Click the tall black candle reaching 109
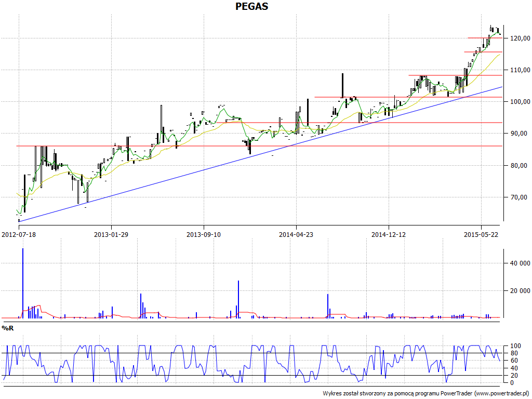The image size is (532, 399). [x=343, y=86]
